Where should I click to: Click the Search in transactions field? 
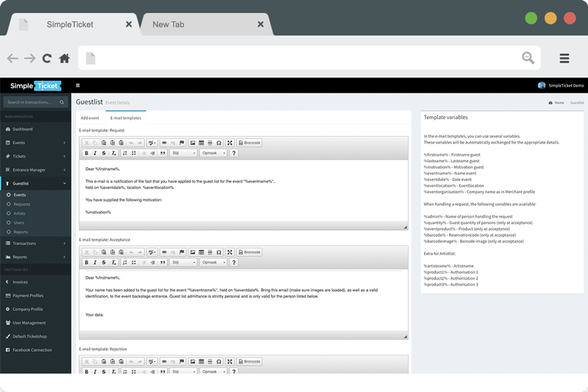[x=35, y=102]
